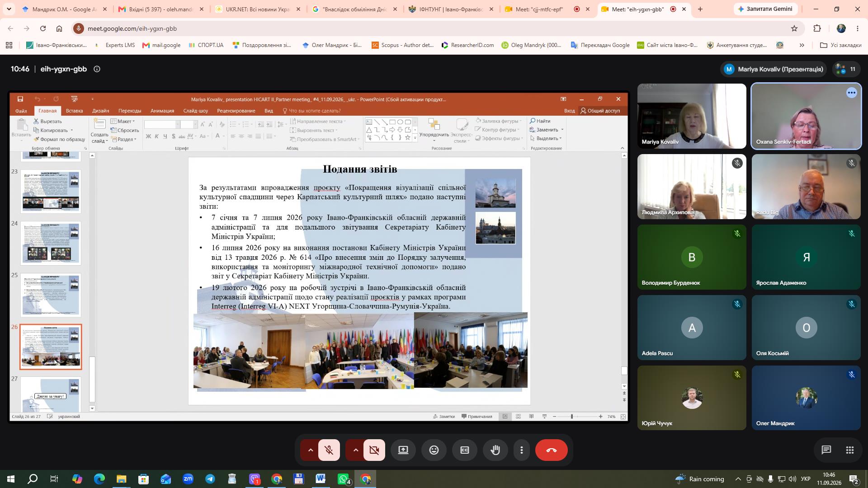Open the Chrome tab search dropdown

pos(9,9)
